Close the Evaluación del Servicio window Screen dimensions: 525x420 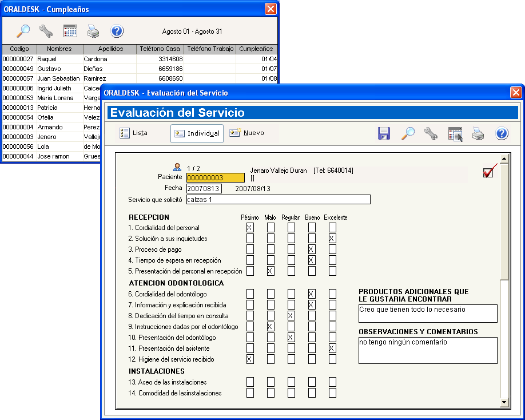pos(516,93)
